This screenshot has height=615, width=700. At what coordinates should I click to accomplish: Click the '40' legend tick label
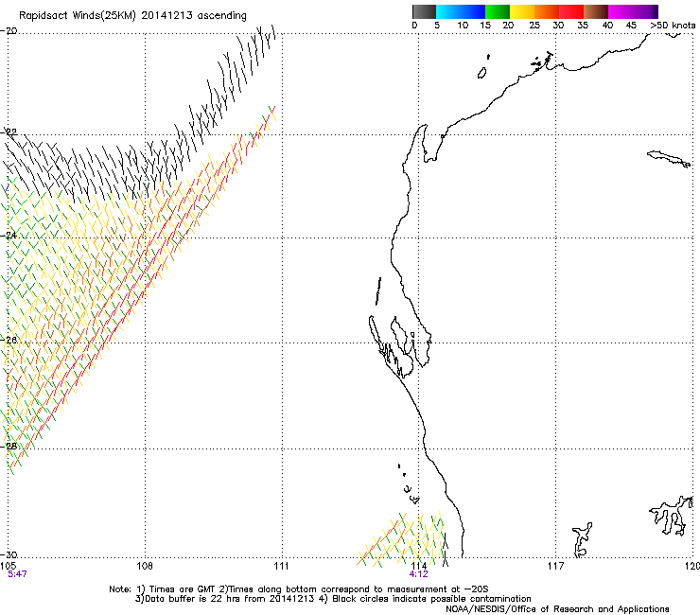(607, 26)
